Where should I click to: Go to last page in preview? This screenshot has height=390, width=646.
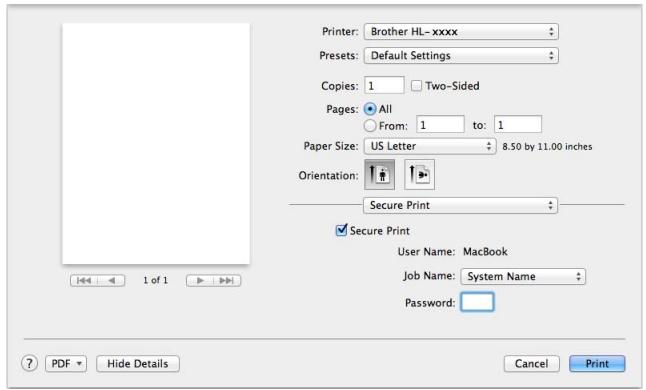coord(227,280)
